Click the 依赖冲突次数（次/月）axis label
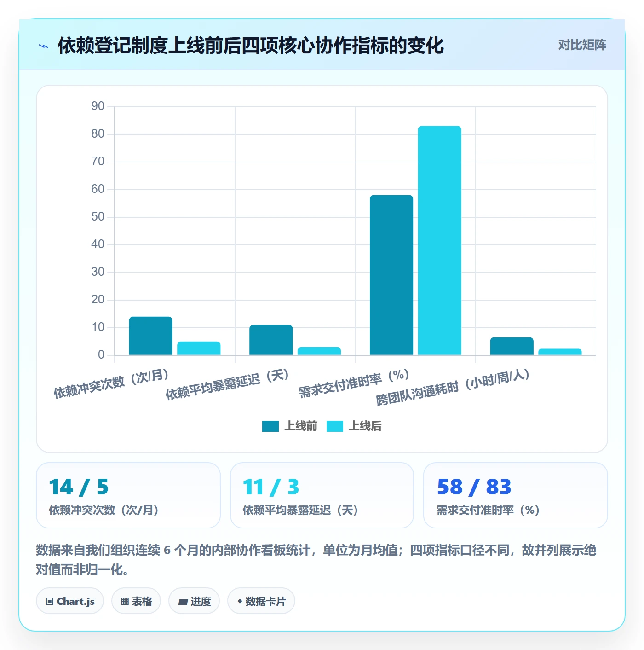The image size is (644, 650). pyautogui.click(x=111, y=383)
